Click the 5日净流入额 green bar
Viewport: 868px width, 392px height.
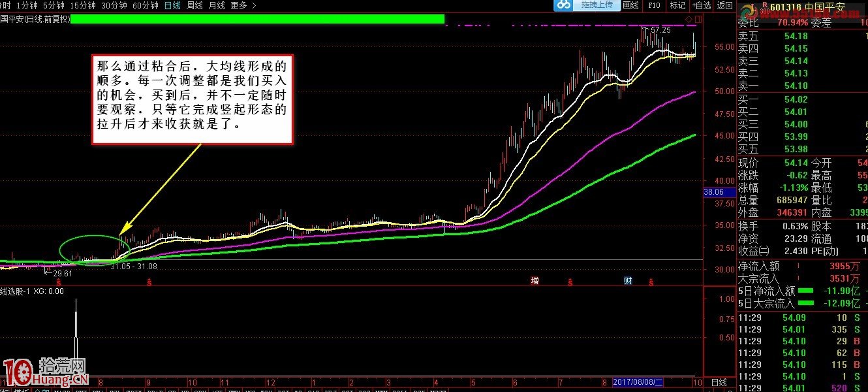tap(806, 291)
